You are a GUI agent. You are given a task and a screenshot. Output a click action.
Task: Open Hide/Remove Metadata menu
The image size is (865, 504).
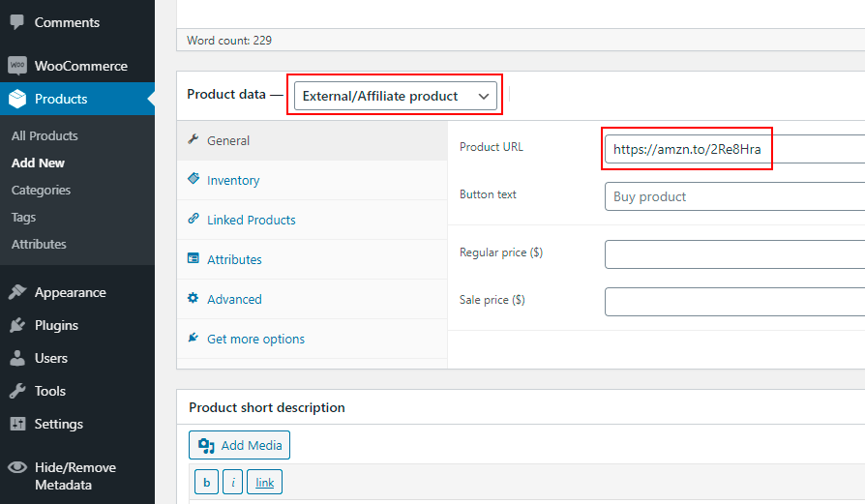pos(77,476)
